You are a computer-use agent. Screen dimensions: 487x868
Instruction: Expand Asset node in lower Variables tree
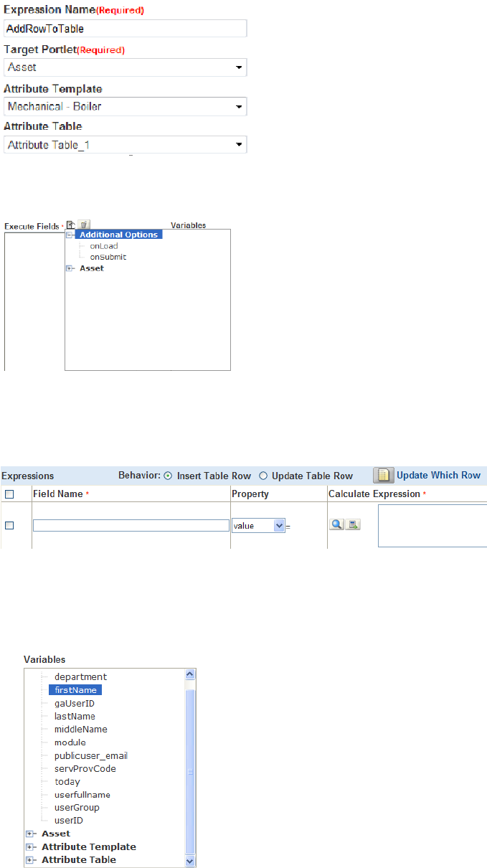pyautogui.click(x=30, y=834)
